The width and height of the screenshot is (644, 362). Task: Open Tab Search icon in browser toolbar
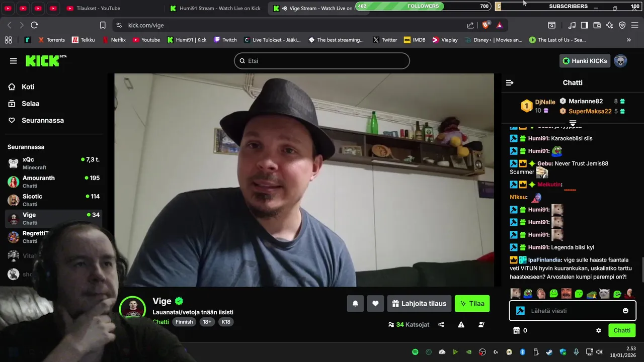click(552, 25)
